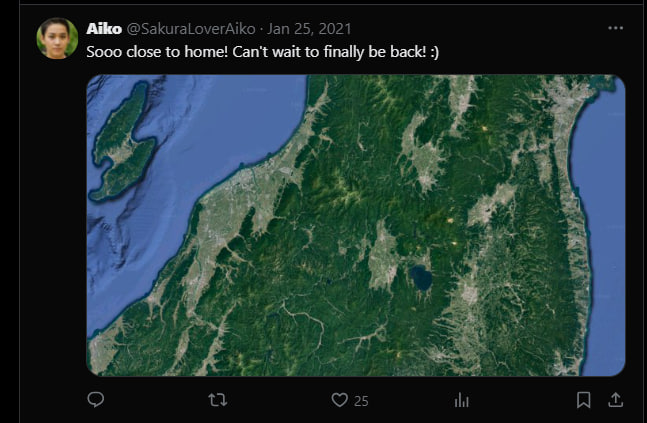This screenshot has height=423, width=647.
Task: Open Aiko's profile picture avatar
Action: click(x=57, y=39)
